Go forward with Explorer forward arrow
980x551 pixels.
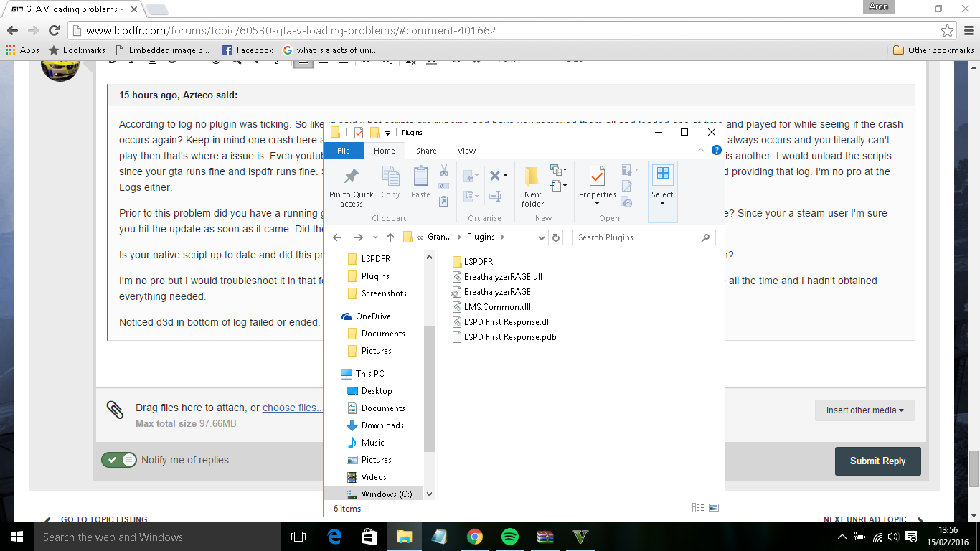pyautogui.click(x=359, y=237)
